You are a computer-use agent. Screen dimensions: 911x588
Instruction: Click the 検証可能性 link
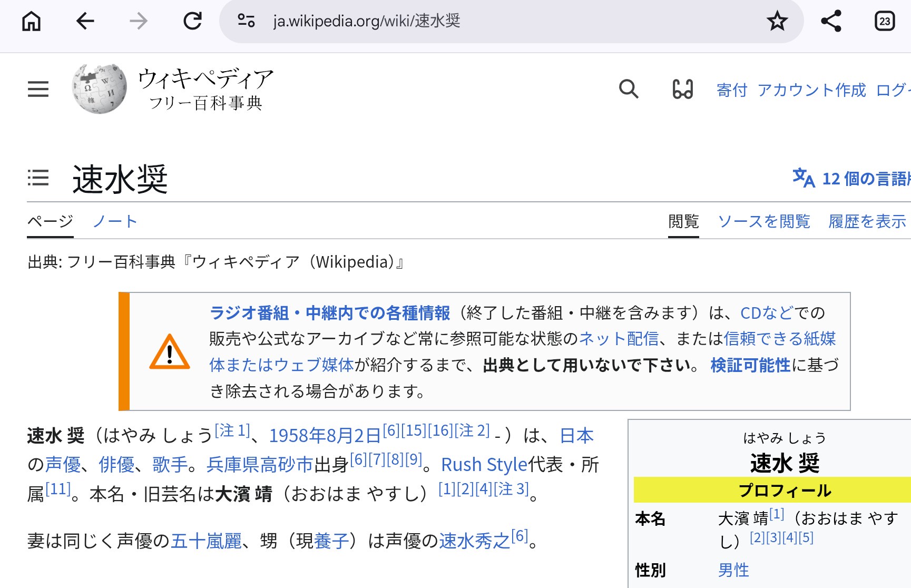tap(750, 365)
